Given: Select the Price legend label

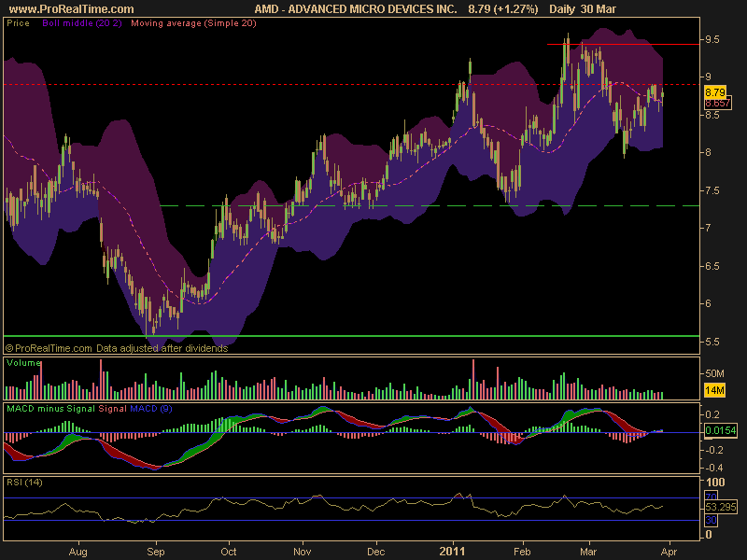Looking at the screenshot, I should tap(18, 22).
